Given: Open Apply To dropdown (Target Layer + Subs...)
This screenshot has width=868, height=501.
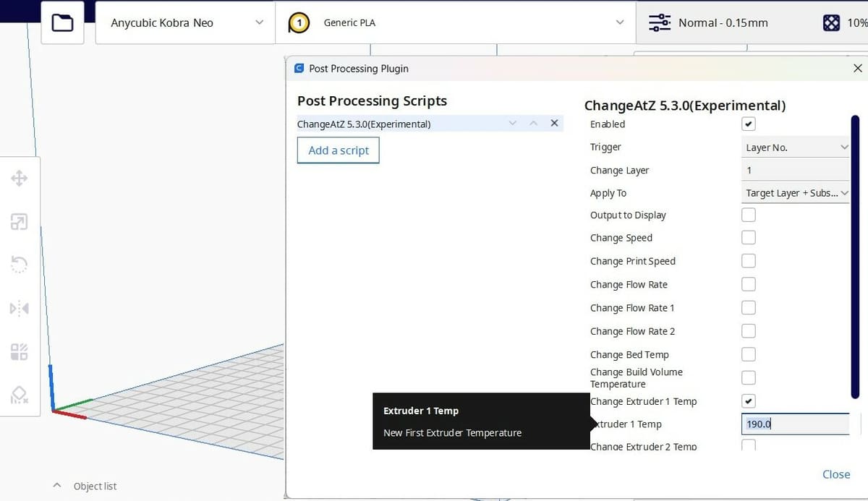Looking at the screenshot, I should (796, 193).
